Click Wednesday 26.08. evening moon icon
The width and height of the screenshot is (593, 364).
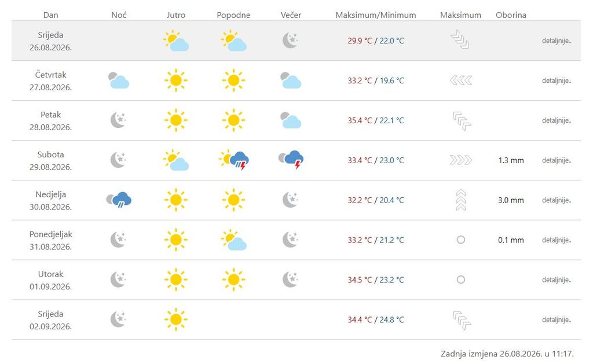(291, 40)
